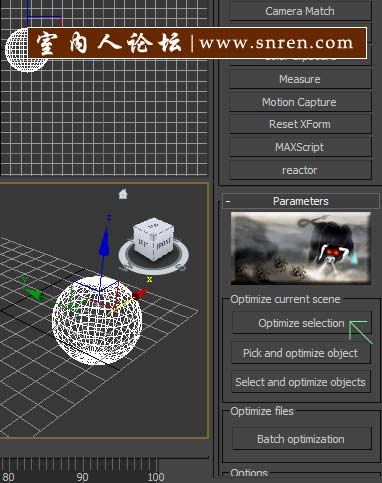Select the Front face of the ViewCube
This screenshot has height=483, width=382.
point(164,244)
